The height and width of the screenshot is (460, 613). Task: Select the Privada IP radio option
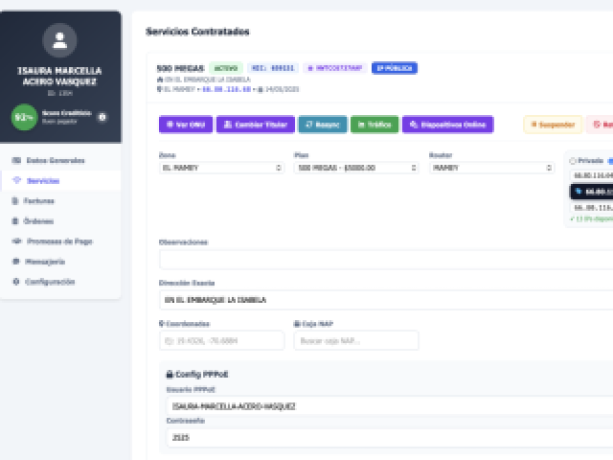click(x=573, y=161)
